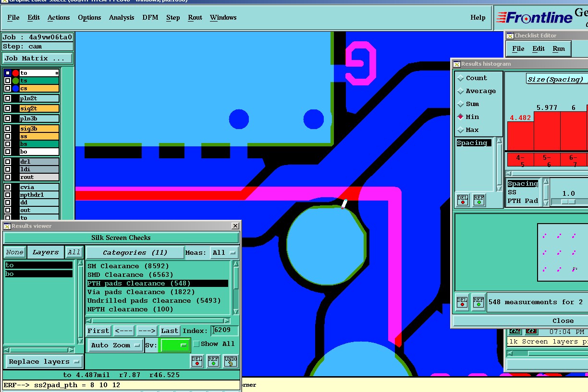Click the First result button
The height and width of the screenshot is (392, 588).
(98, 331)
